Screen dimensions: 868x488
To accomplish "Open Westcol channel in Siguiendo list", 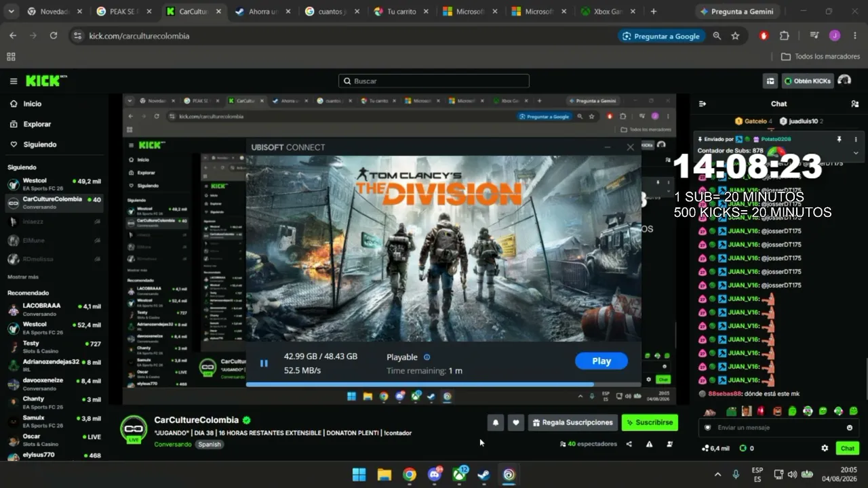I will [54, 184].
